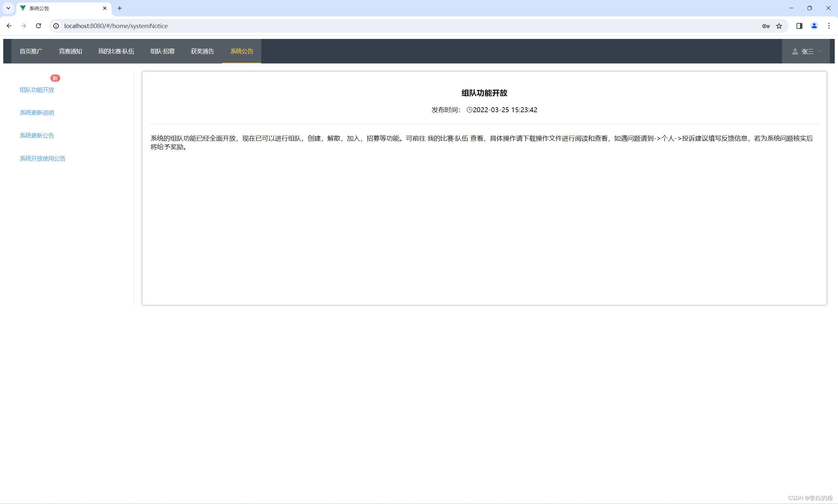Open the 系统更新公告 notice link
Screen dimensions: 838x504
[37, 135]
